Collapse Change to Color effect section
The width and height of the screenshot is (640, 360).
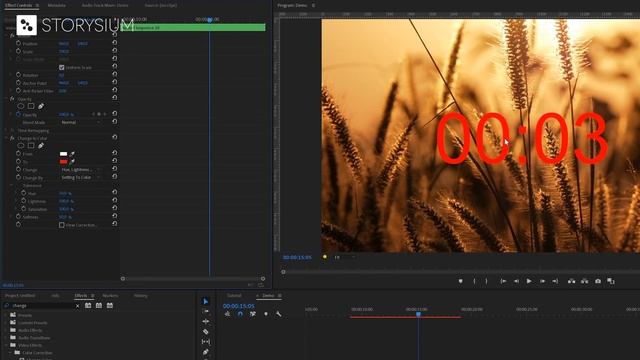click(x=6, y=138)
